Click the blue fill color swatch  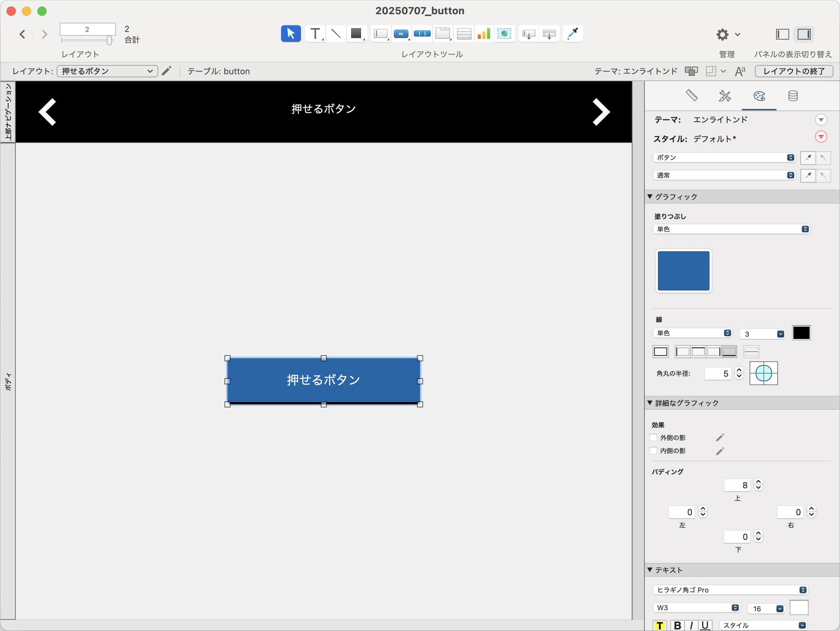pos(683,271)
